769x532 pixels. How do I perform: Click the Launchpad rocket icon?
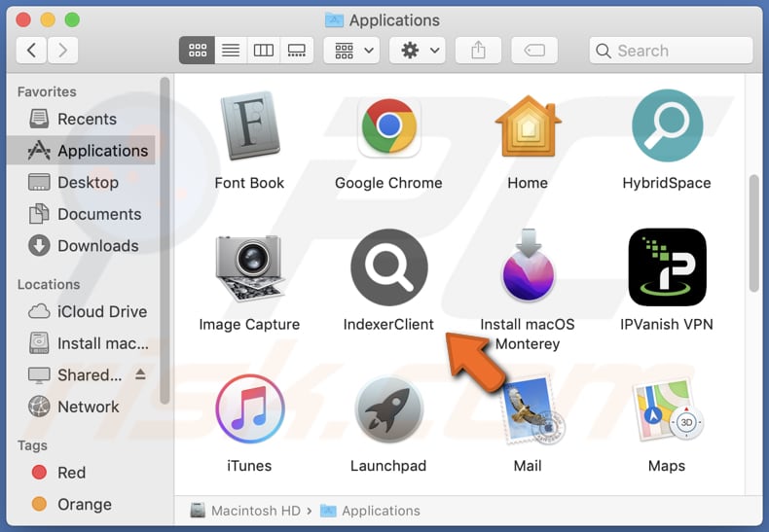coord(389,409)
